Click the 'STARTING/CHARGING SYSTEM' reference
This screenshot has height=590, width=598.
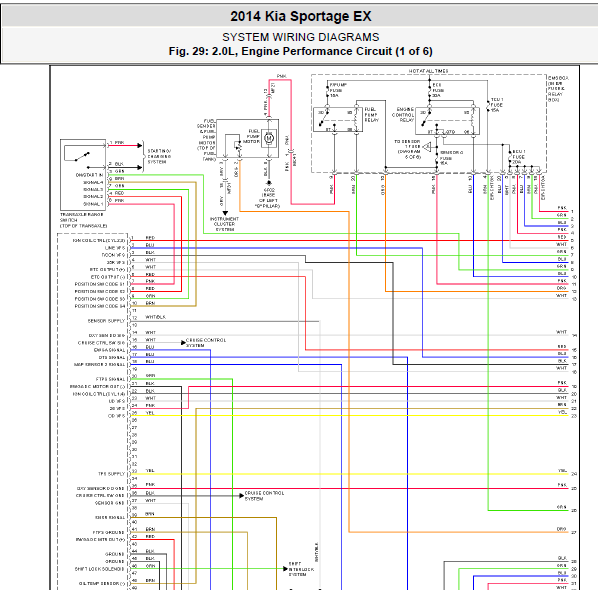pyautogui.click(x=159, y=156)
